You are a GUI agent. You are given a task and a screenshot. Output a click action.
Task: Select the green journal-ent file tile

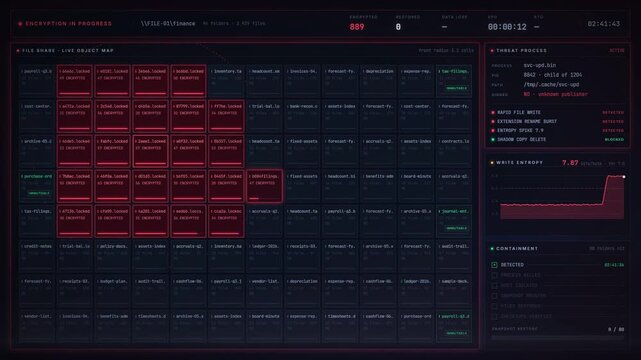pos(454,221)
